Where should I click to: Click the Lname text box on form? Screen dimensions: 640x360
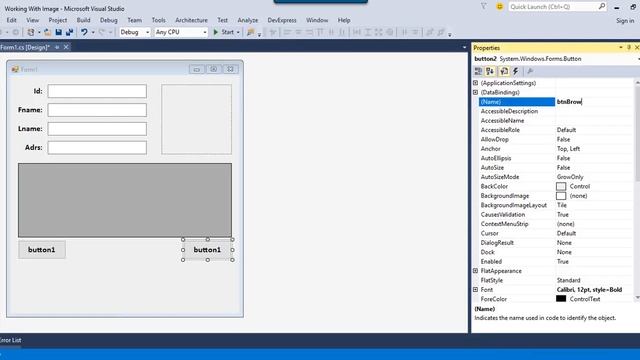point(97,129)
